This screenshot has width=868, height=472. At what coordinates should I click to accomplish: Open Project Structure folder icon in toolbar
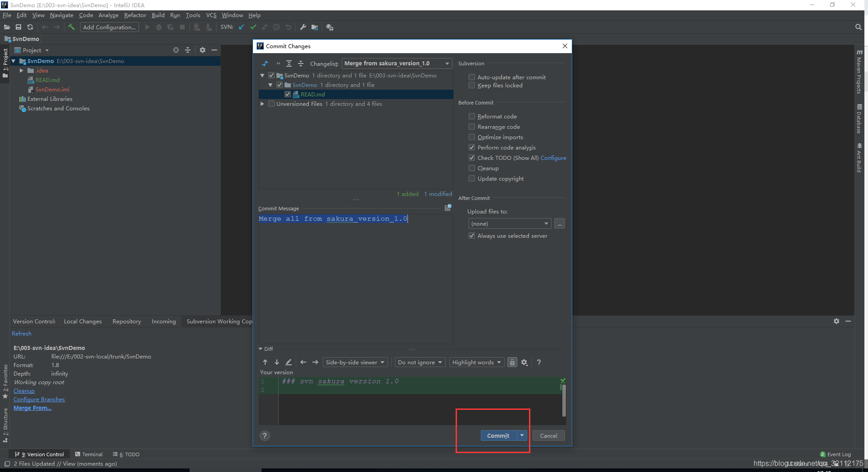pos(315,27)
